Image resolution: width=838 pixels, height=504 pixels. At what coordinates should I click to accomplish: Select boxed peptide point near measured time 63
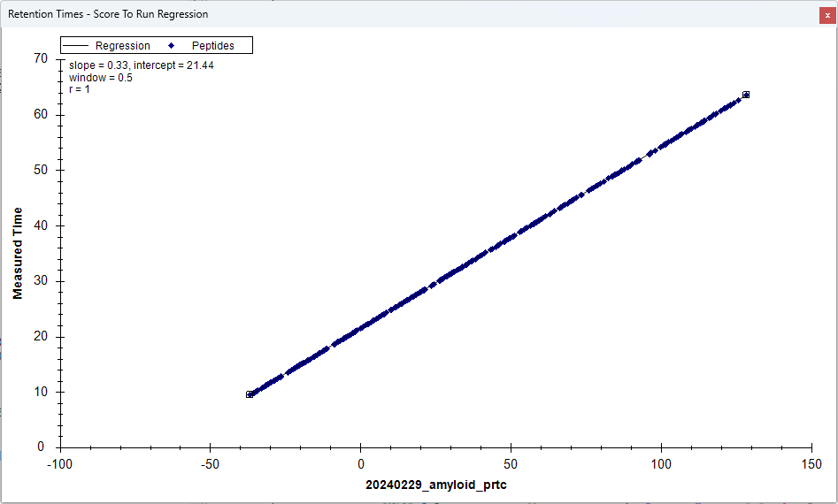pos(746,95)
